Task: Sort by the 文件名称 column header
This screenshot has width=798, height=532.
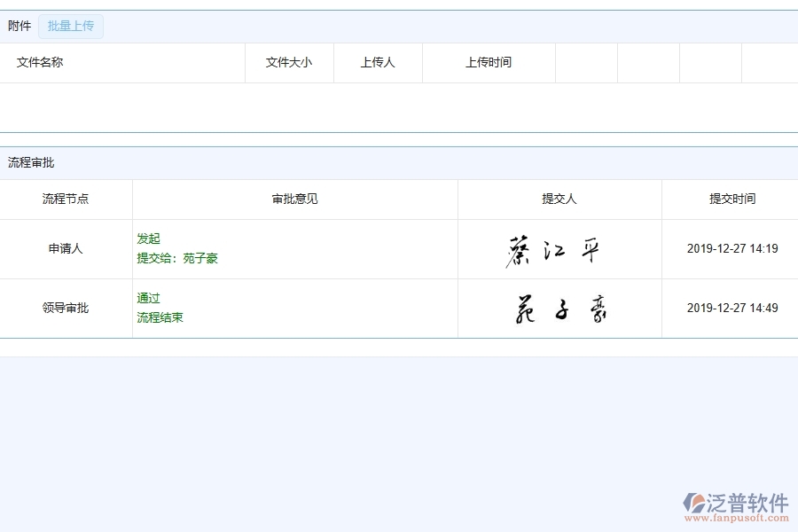Action: (x=40, y=62)
